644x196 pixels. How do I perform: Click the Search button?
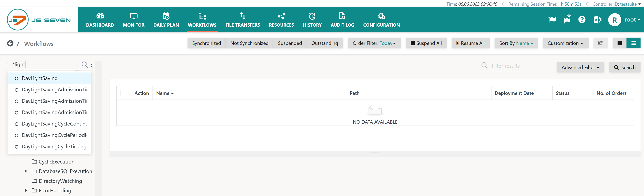(x=624, y=67)
